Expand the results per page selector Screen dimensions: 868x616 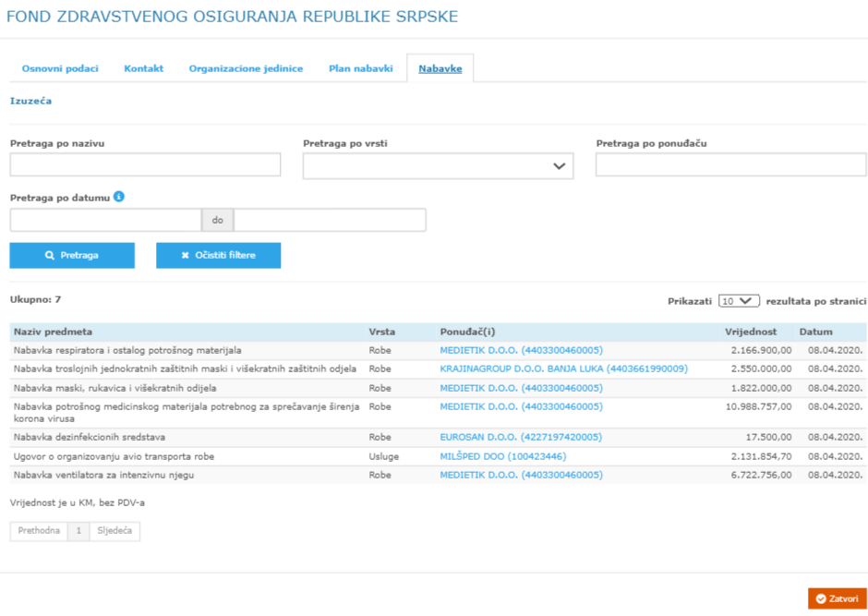pyautogui.click(x=739, y=301)
